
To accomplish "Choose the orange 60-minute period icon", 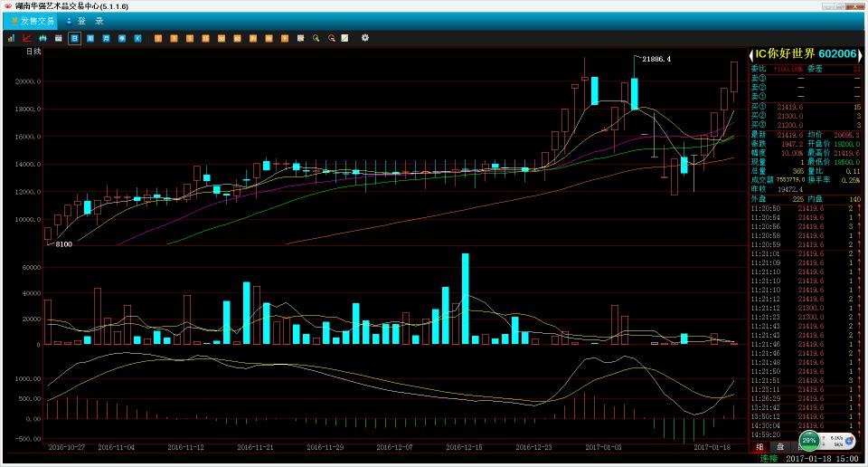I will (x=237, y=38).
